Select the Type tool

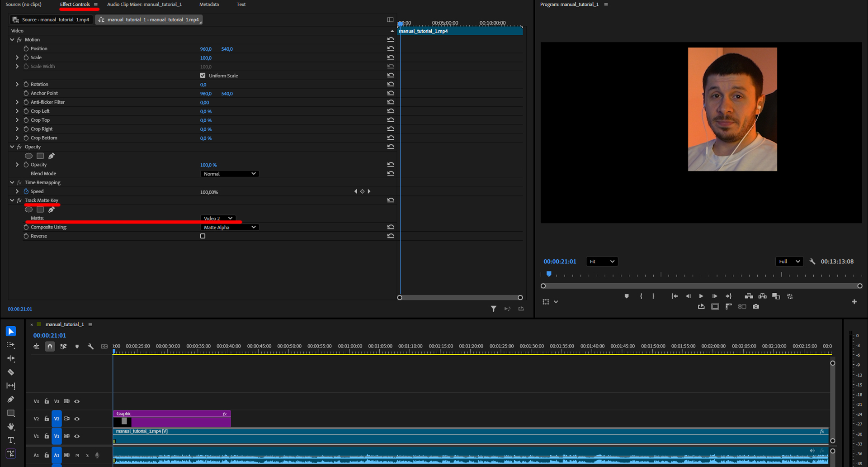(11, 440)
